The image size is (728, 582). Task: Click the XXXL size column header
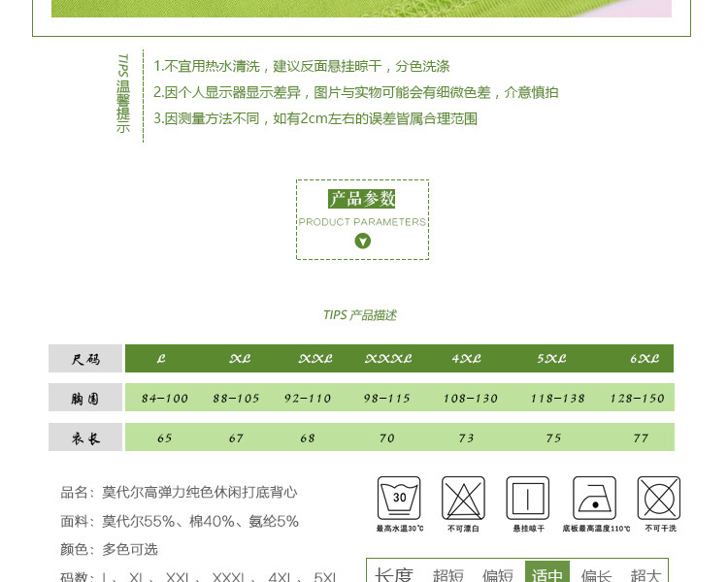(x=388, y=359)
